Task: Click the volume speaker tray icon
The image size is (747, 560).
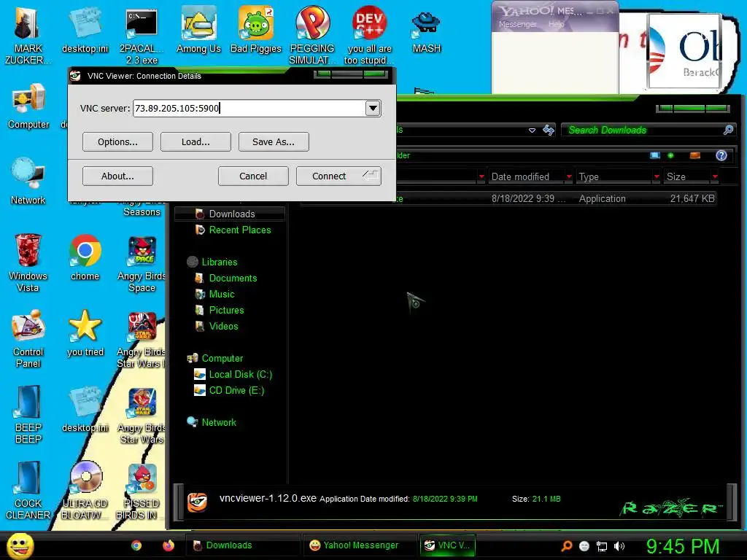Action: click(x=619, y=546)
